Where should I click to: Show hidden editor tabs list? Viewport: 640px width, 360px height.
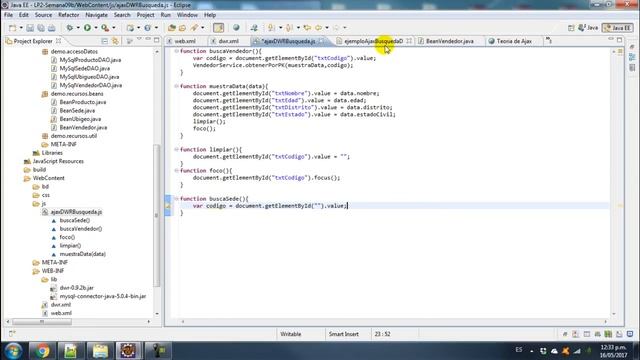(549, 41)
